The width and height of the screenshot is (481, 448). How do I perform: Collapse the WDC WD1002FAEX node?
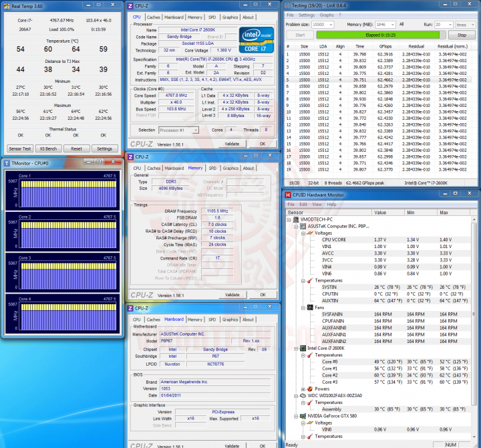(x=296, y=396)
